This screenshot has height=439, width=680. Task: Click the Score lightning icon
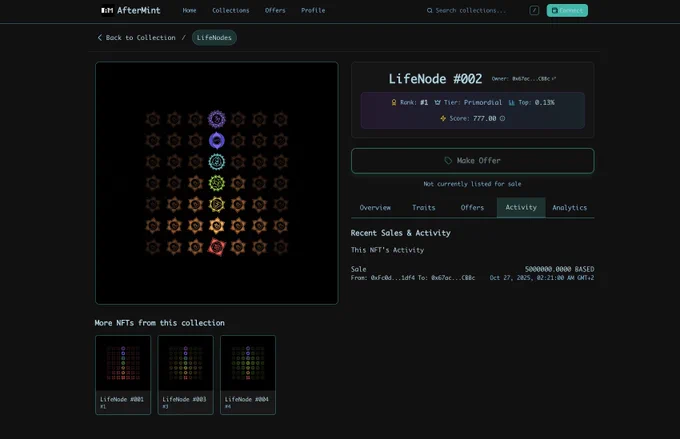443,118
